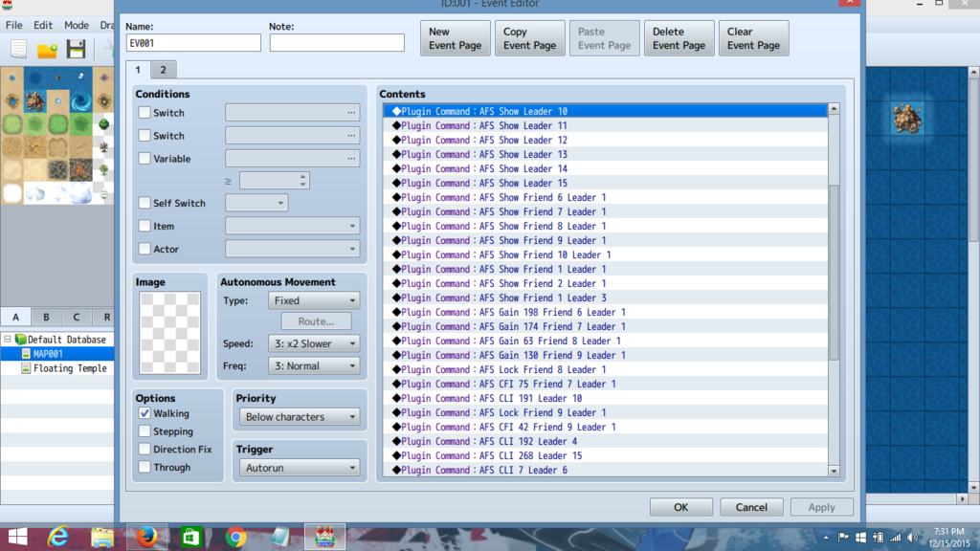
Task: Open the Actor condition dropdown
Action: click(x=293, y=249)
